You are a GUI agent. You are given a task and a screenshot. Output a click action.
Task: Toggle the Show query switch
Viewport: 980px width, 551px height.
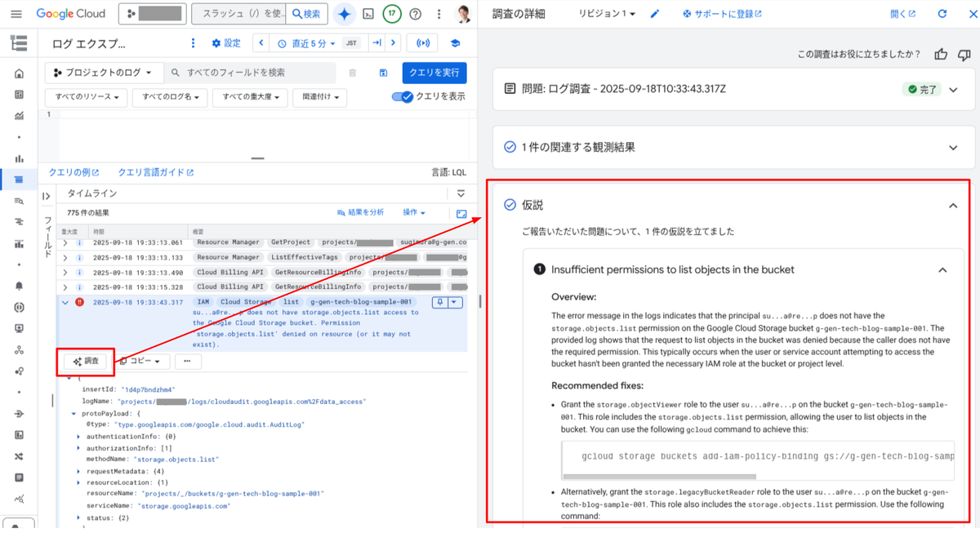403,96
